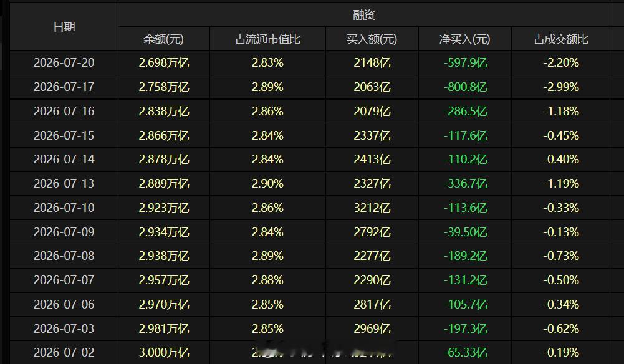Image resolution: width=624 pixels, height=364 pixels.
Task: Click the buy amount 2290亿
Action: (x=372, y=280)
